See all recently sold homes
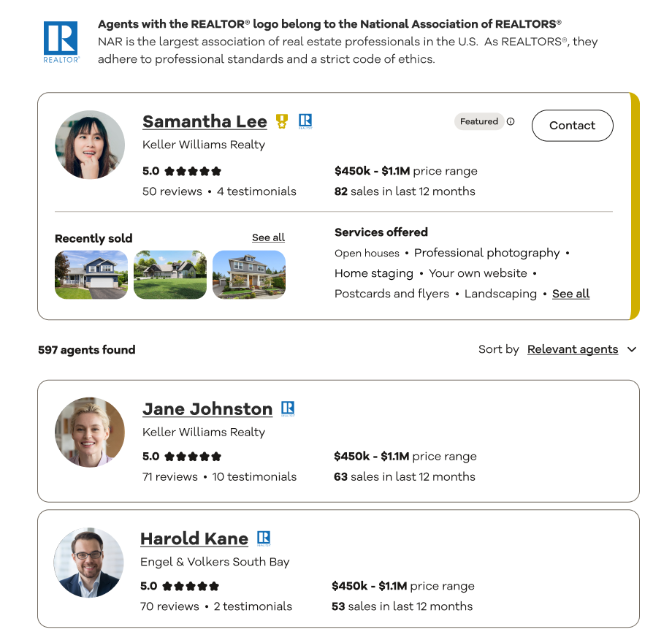 [268, 237]
